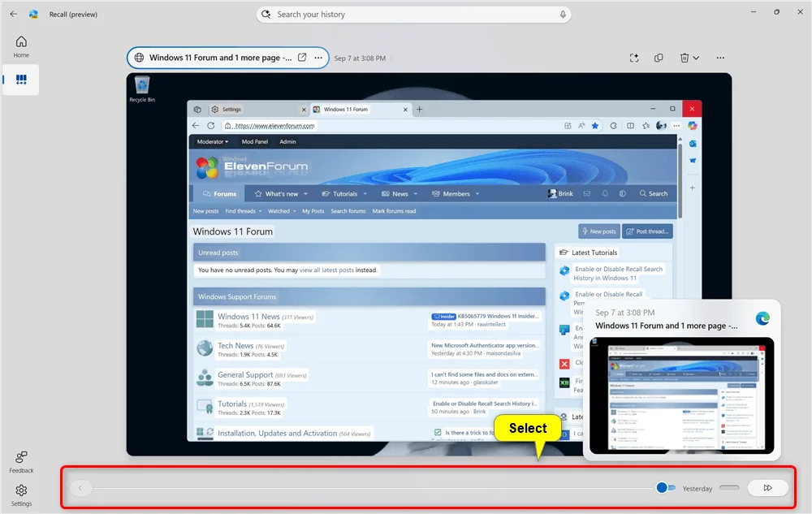
Task: Click the My Posts sub-navigation link
Action: (x=313, y=211)
